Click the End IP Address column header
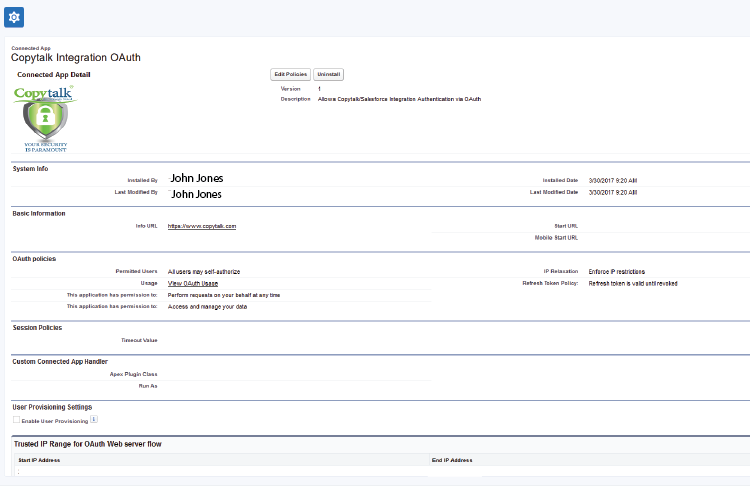 pos(452,460)
